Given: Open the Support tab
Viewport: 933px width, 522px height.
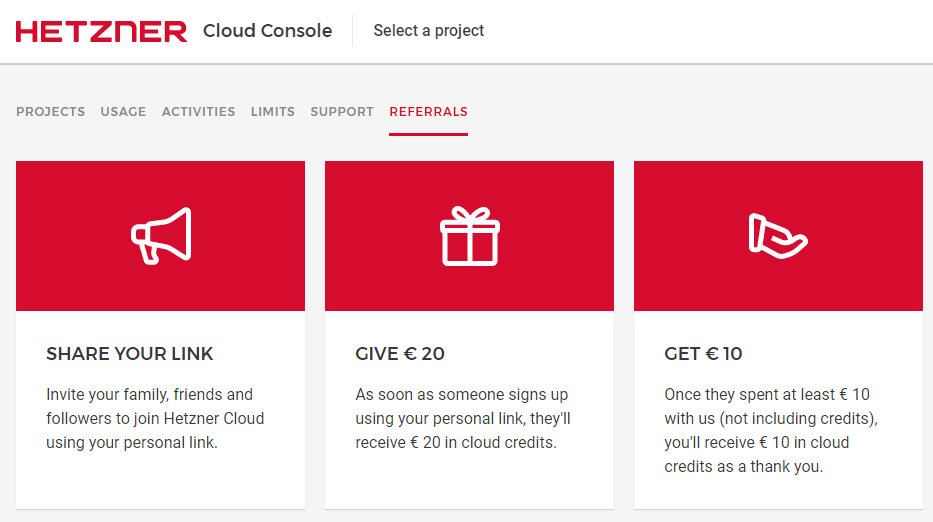Looking at the screenshot, I should click(342, 112).
